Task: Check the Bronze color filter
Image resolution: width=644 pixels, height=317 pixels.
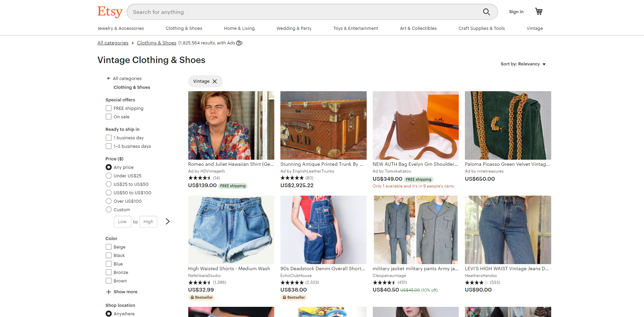Action: coord(109,272)
